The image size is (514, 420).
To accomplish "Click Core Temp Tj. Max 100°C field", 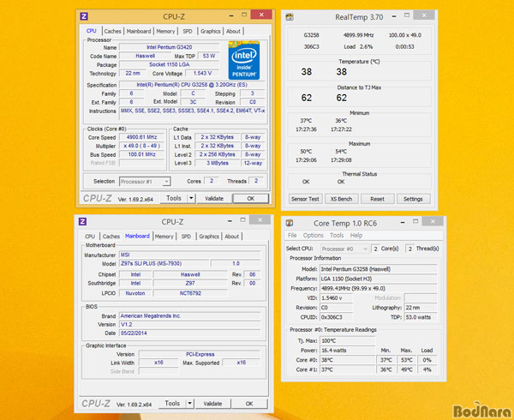I will coord(347,340).
